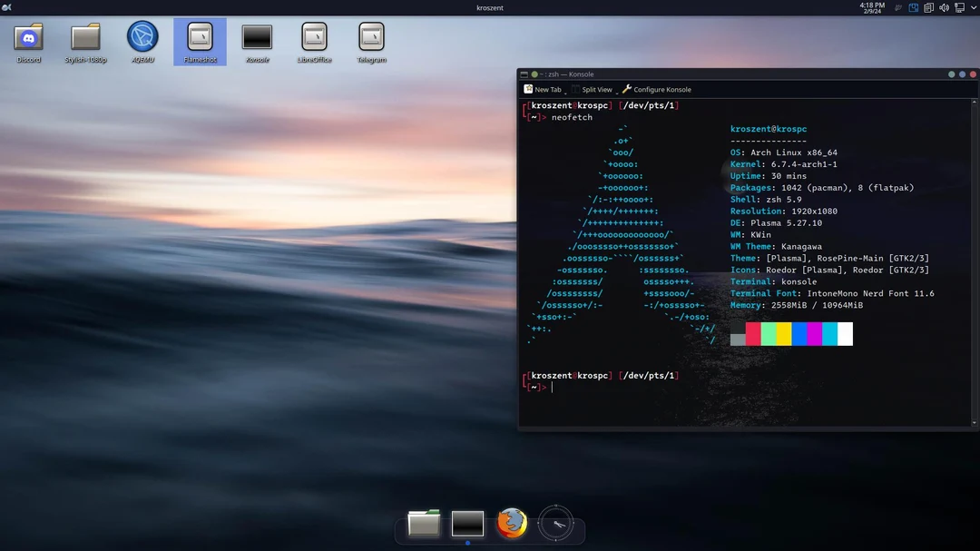Click the 'Resolution: 1920x1080' line
The image size is (980, 551).
click(x=784, y=212)
